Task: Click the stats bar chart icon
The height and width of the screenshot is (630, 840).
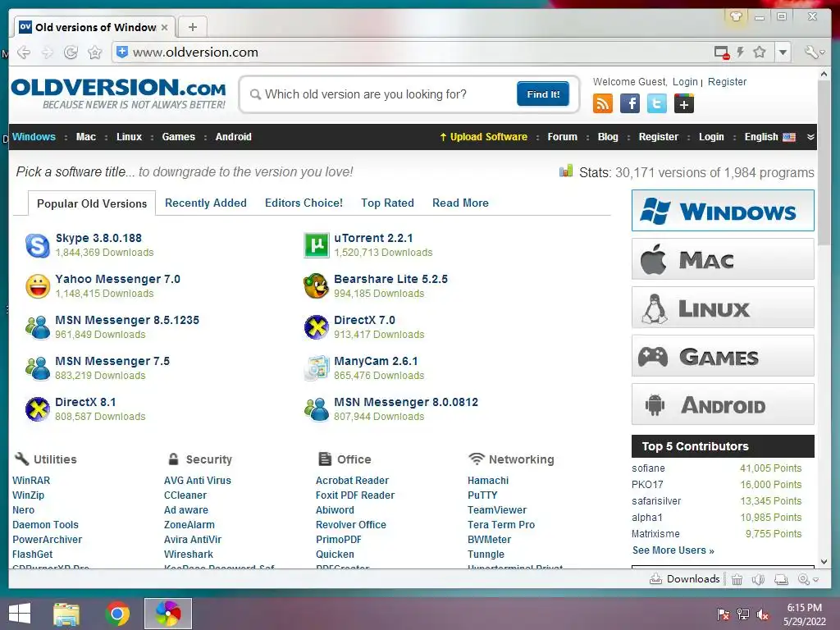Action: [566, 171]
